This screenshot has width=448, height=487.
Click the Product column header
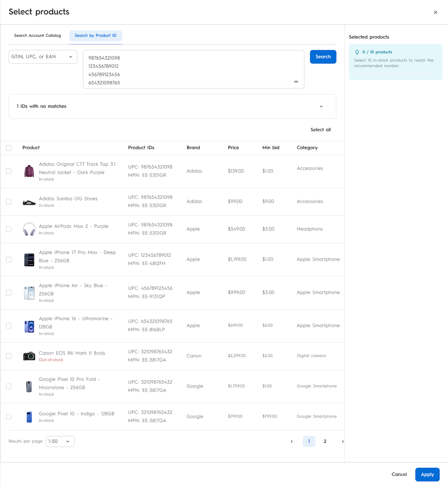pyautogui.click(x=31, y=148)
